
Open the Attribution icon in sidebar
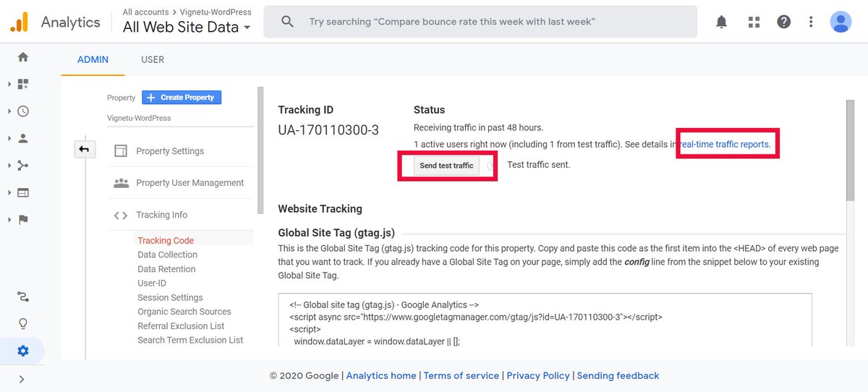[23, 297]
